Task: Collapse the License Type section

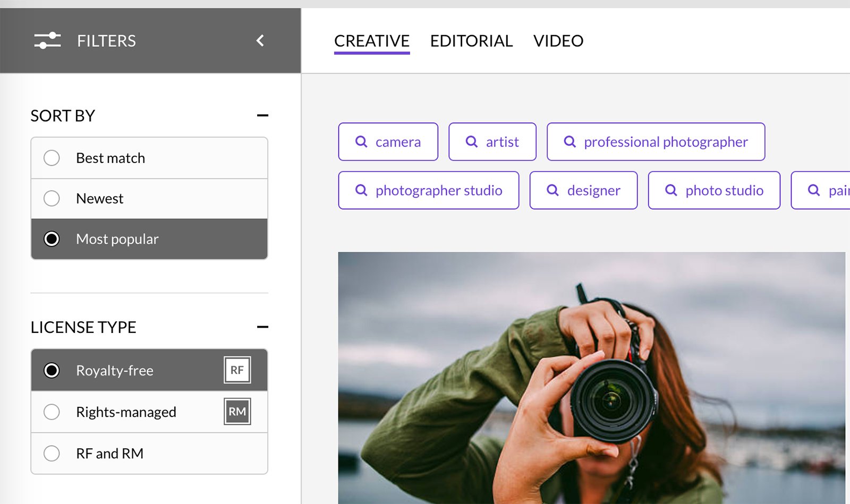Action: pyautogui.click(x=262, y=327)
